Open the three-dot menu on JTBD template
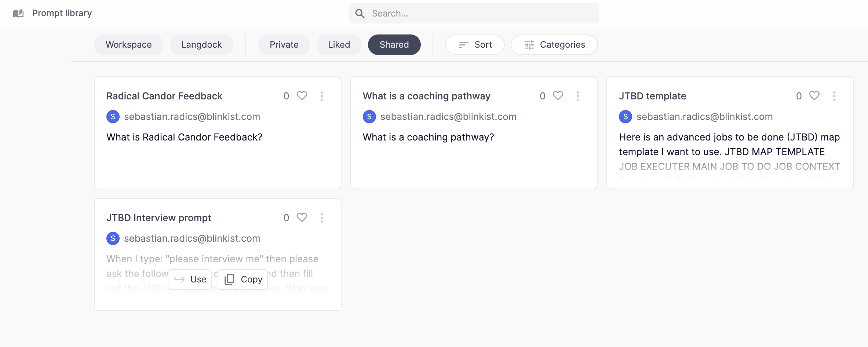868x347 pixels. tap(834, 96)
